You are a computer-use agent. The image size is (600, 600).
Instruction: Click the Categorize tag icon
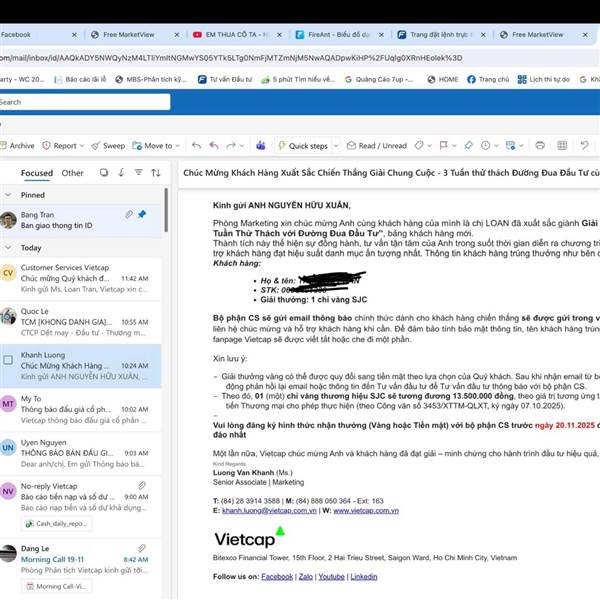(419, 145)
